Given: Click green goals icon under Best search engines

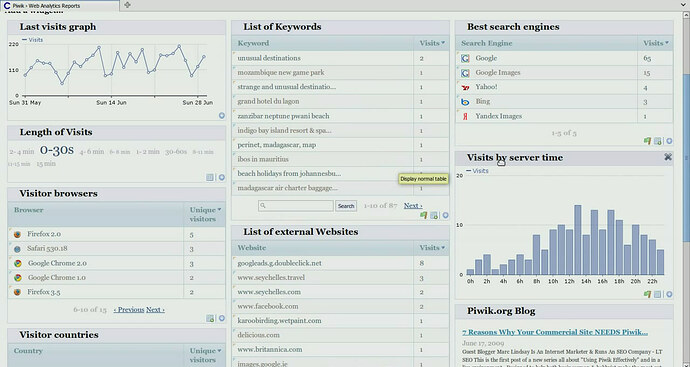Looking at the screenshot, I should (x=647, y=141).
